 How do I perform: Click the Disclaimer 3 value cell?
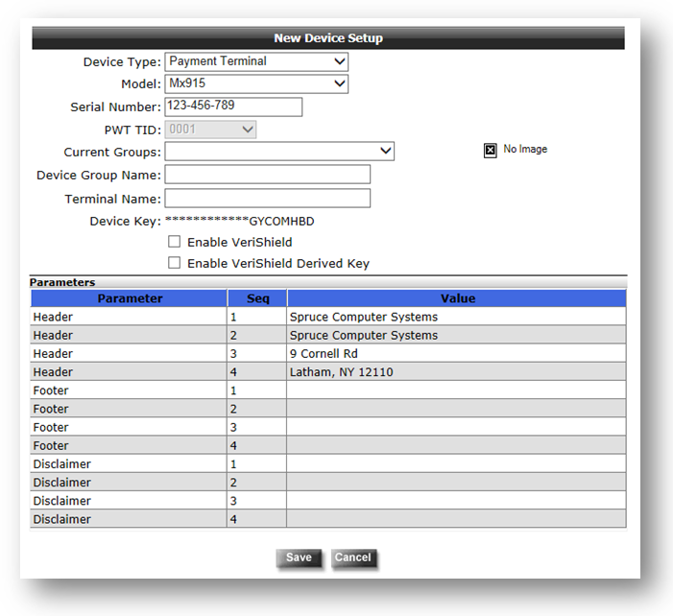click(456, 501)
